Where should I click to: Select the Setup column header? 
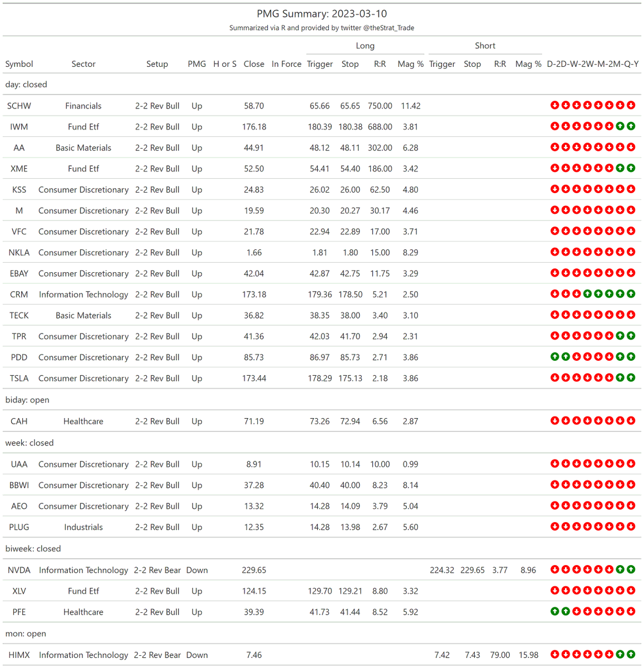[x=157, y=64]
